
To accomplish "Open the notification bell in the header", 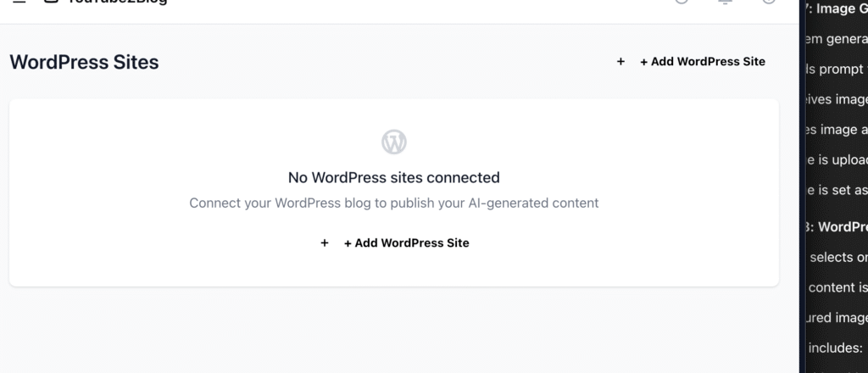I will [726, 2].
